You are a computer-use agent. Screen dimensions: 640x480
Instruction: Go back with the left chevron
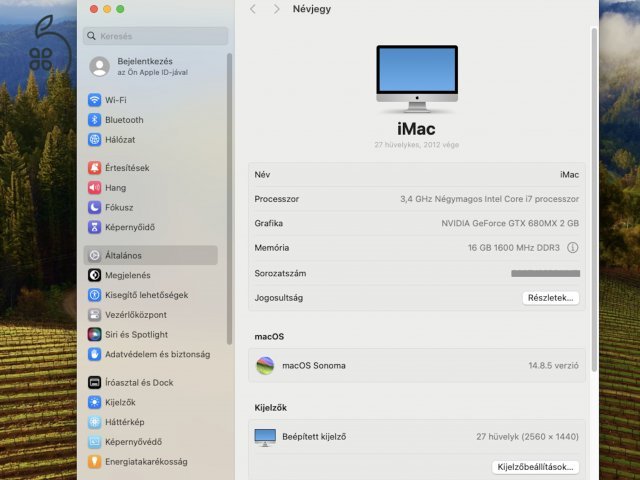click(x=253, y=9)
